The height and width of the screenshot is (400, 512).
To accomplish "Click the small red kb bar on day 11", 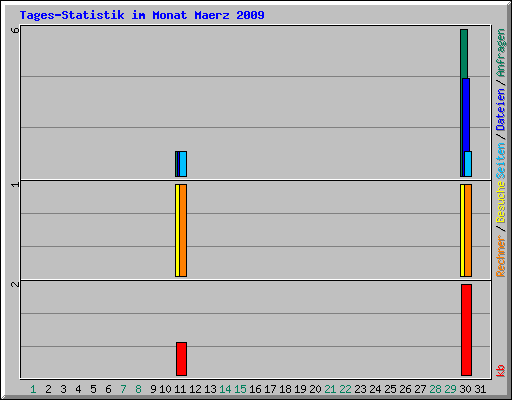I will click(x=181, y=359).
